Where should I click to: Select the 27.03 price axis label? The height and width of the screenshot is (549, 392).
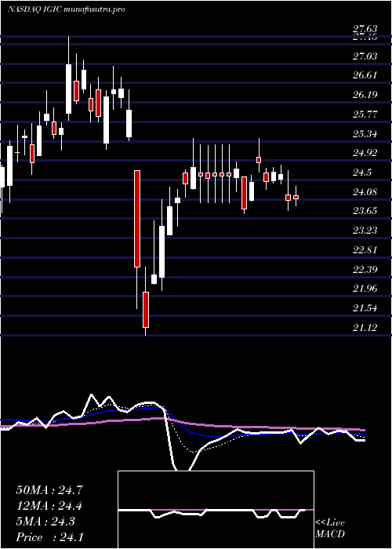pos(365,56)
